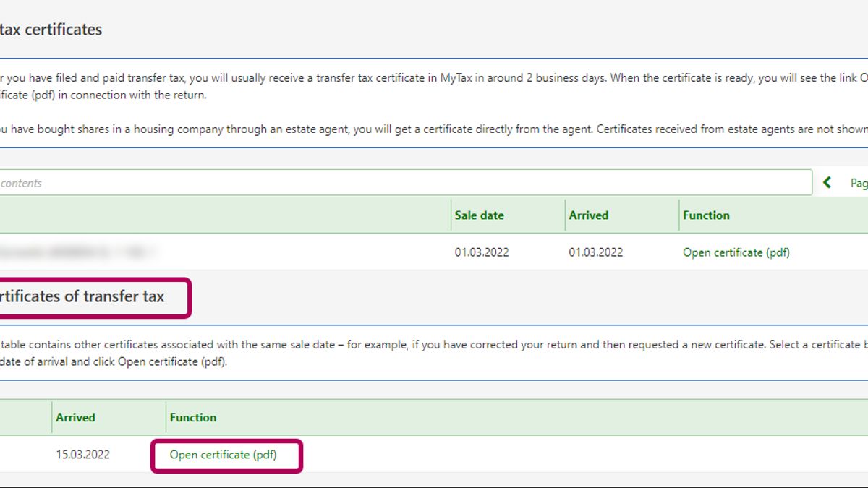Open certificate (pdf) for 01.03.2022 sale
The width and height of the screenshot is (868, 488).
[736, 252]
